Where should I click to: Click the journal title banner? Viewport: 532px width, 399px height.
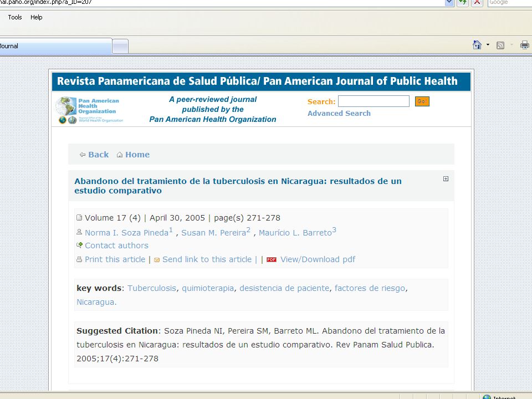click(261, 81)
